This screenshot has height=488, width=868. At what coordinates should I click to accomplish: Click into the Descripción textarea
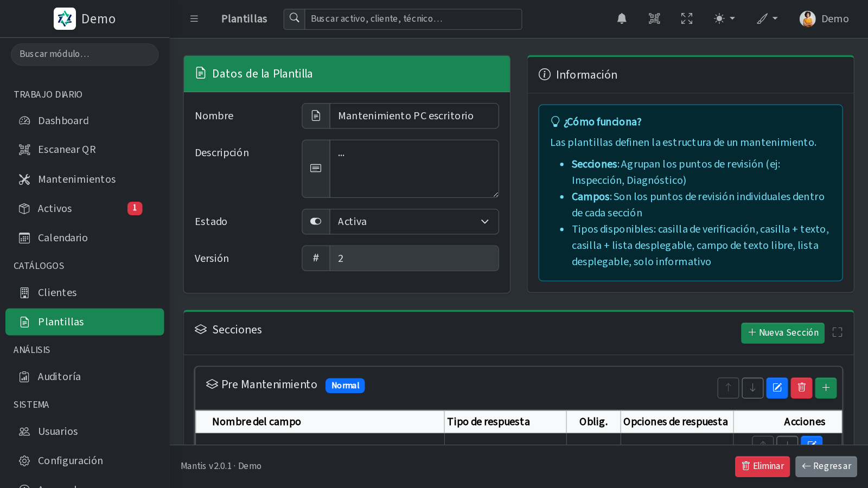[x=414, y=169]
